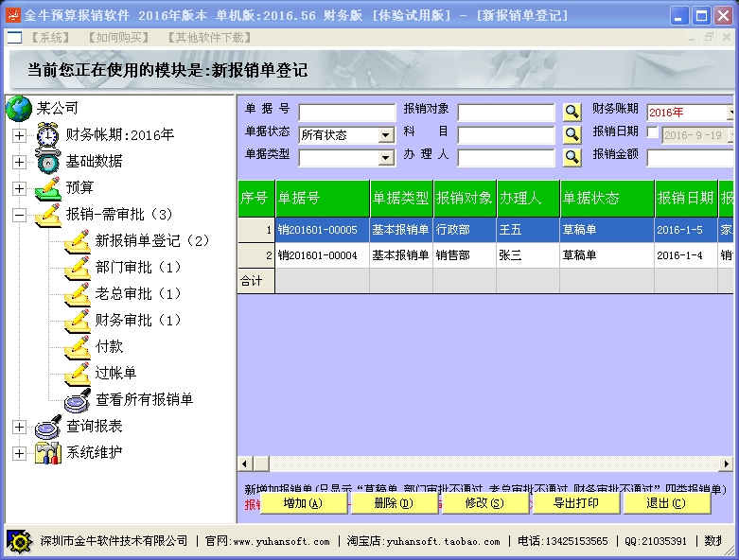Click the 导出打印 button
Image resolution: width=739 pixels, height=560 pixels.
(x=575, y=503)
